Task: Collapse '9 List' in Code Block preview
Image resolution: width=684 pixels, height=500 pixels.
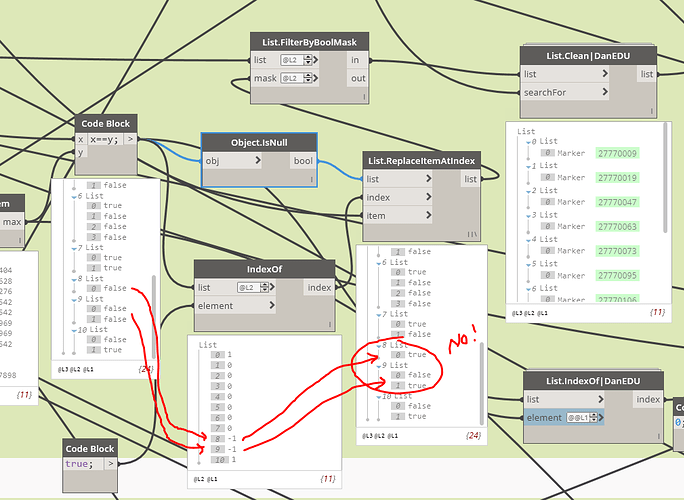Action: coord(74,300)
